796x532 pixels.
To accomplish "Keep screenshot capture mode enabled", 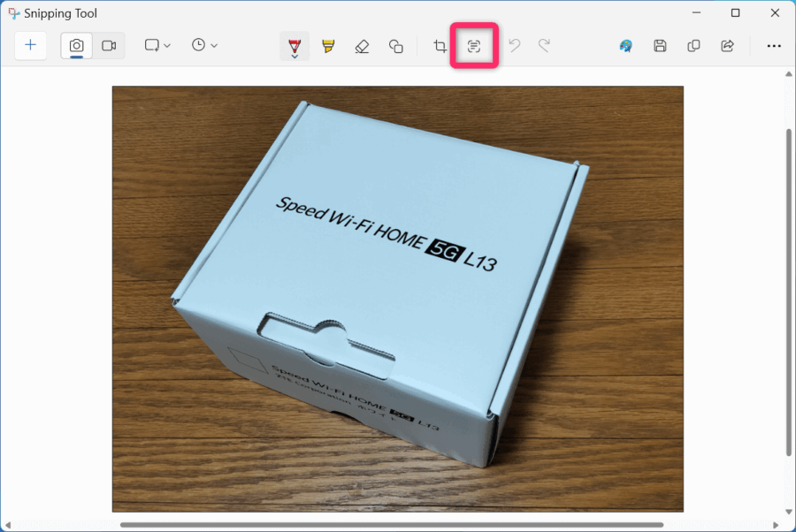I will click(76, 45).
